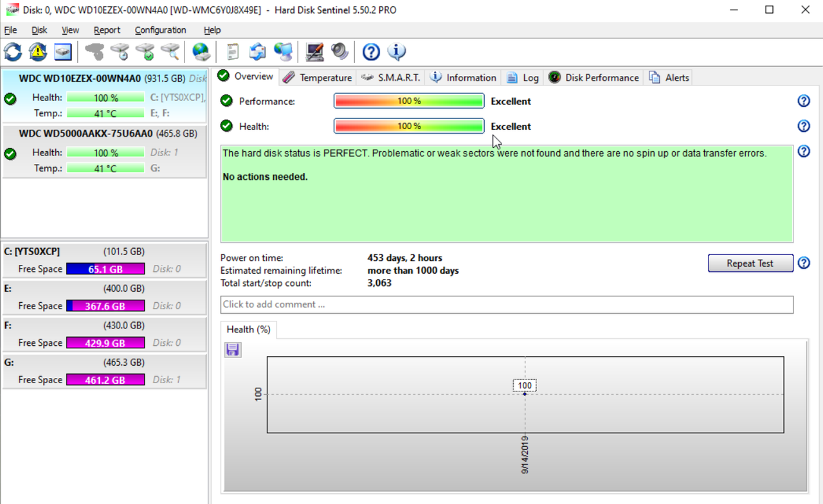Image resolution: width=823 pixels, height=504 pixels.
Task: Select the G: partition entry
Action: tap(104, 371)
